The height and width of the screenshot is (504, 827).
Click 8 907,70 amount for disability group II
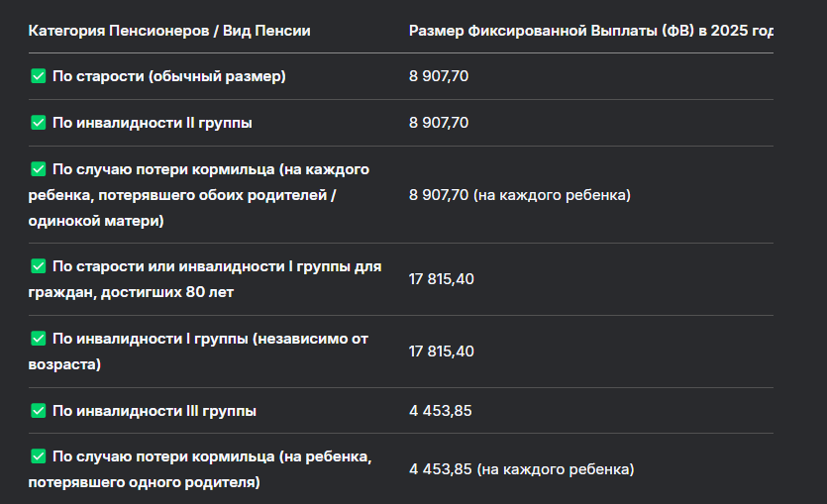click(439, 123)
